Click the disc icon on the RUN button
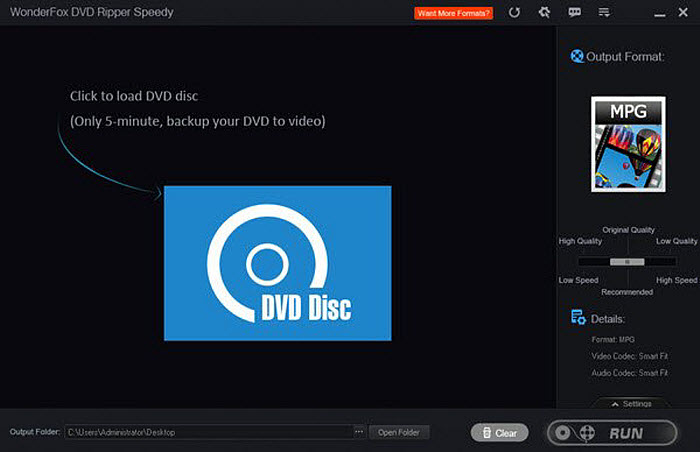700x452 pixels. (x=562, y=433)
